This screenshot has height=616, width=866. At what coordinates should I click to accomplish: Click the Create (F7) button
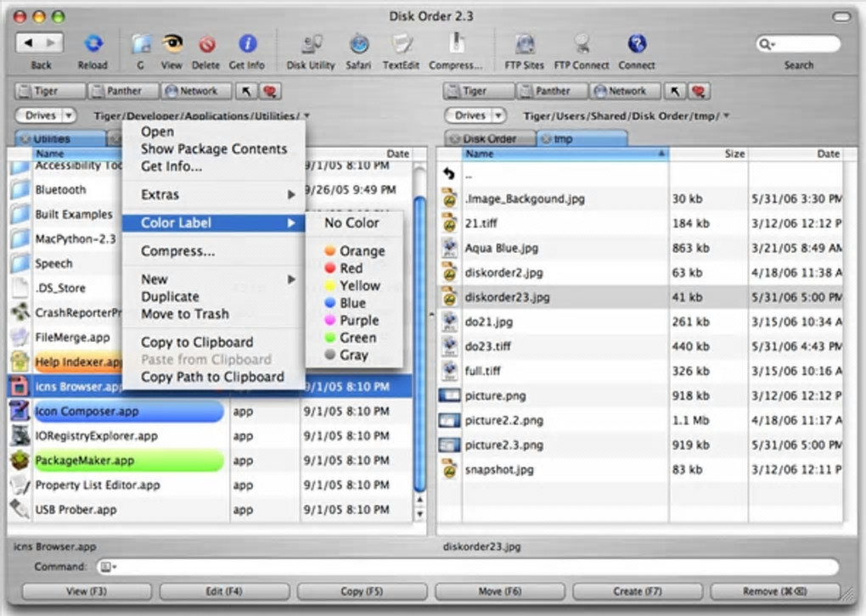[638, 591]
